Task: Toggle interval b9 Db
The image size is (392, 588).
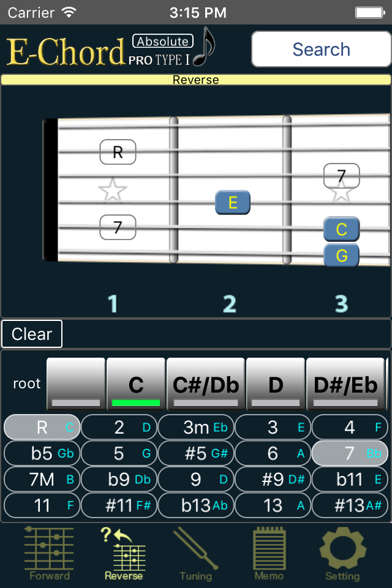Action: (119, 479)
